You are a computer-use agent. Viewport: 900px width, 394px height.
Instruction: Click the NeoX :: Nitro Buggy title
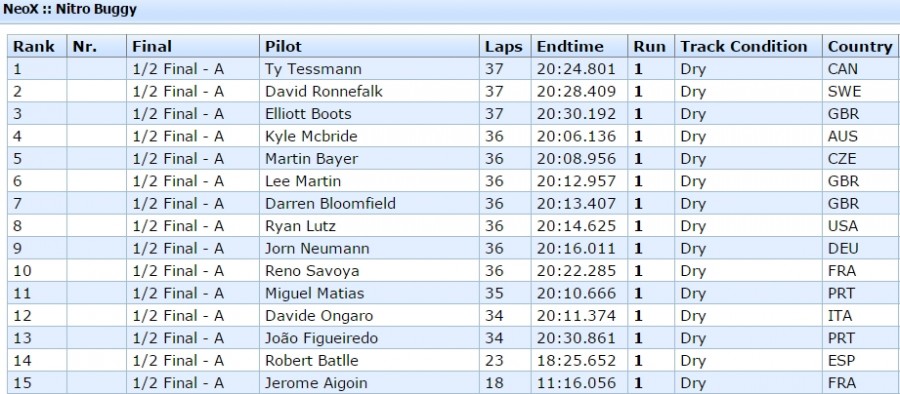[70, 10]
